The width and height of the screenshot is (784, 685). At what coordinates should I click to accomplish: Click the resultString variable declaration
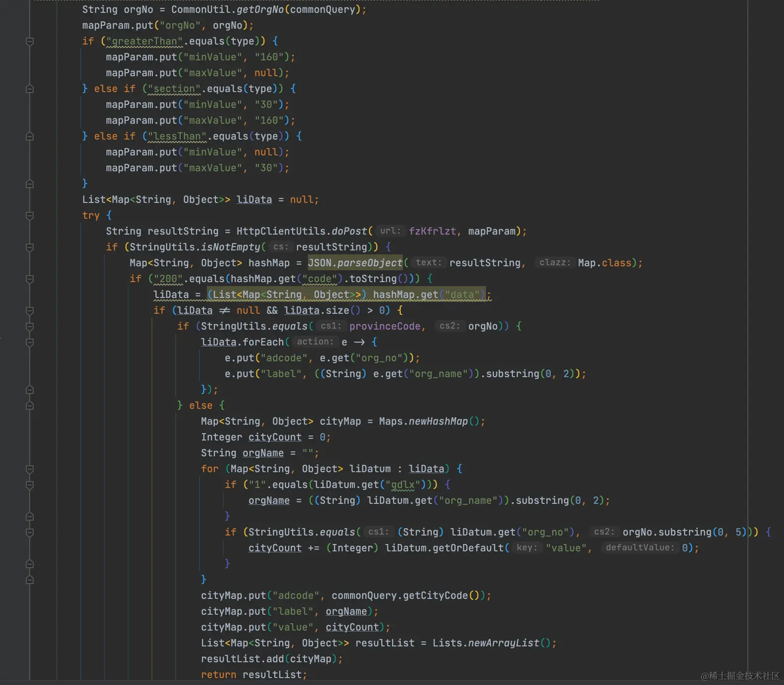pos(183,232)
